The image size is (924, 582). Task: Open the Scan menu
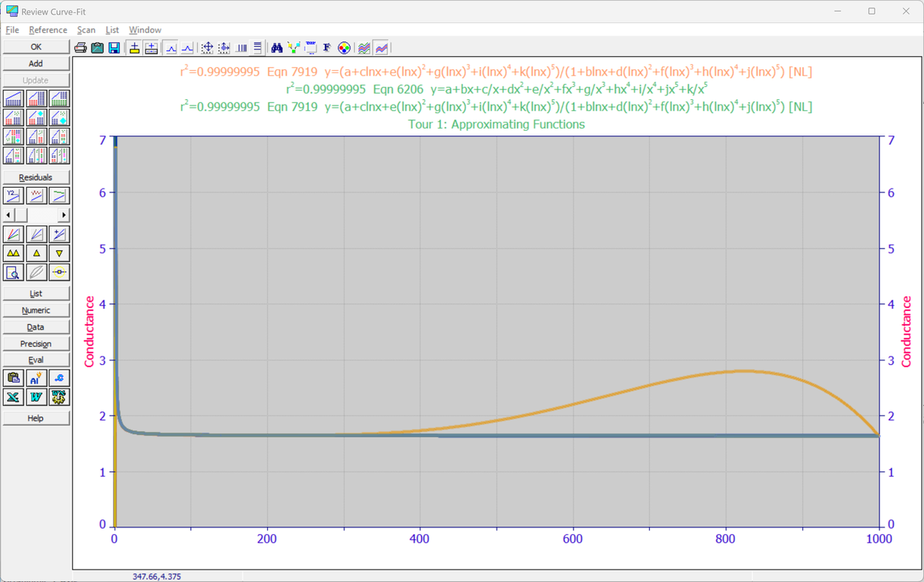pos(86,30)
